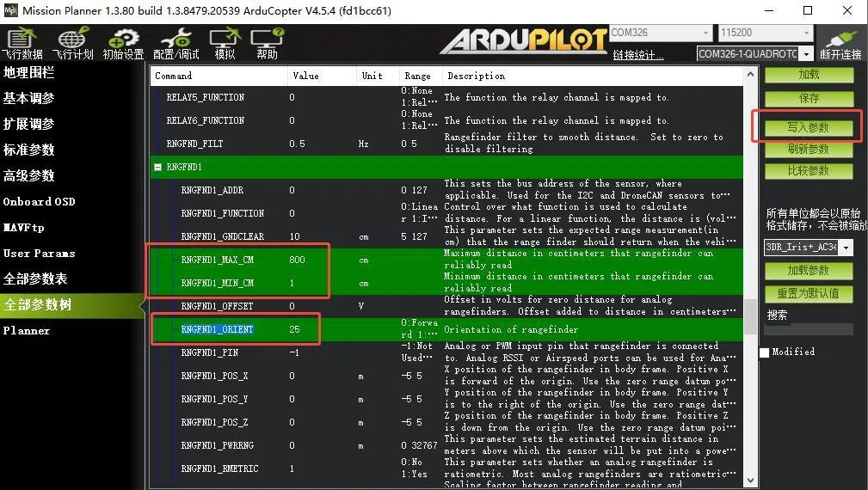Open the 初始设置 initial setup icon
This screenshot has height=490, width=868.
click(x=123, y=43)
